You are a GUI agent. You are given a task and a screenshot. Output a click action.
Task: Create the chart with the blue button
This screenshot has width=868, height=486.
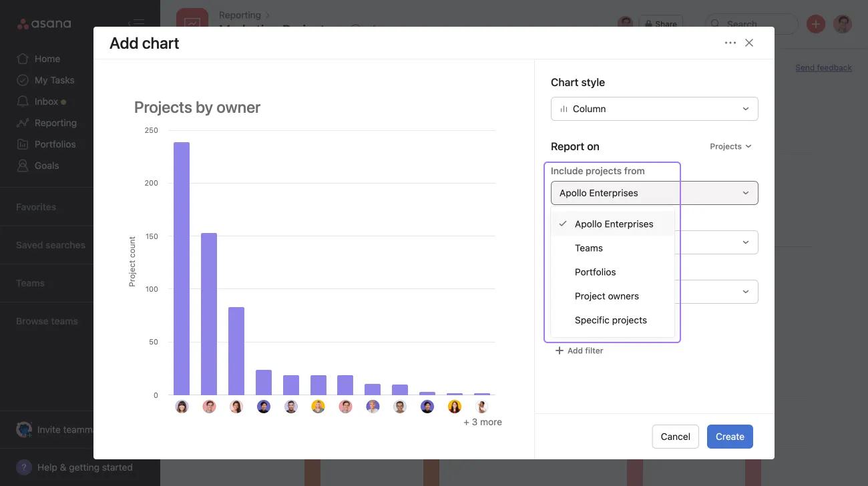(729, 436)
